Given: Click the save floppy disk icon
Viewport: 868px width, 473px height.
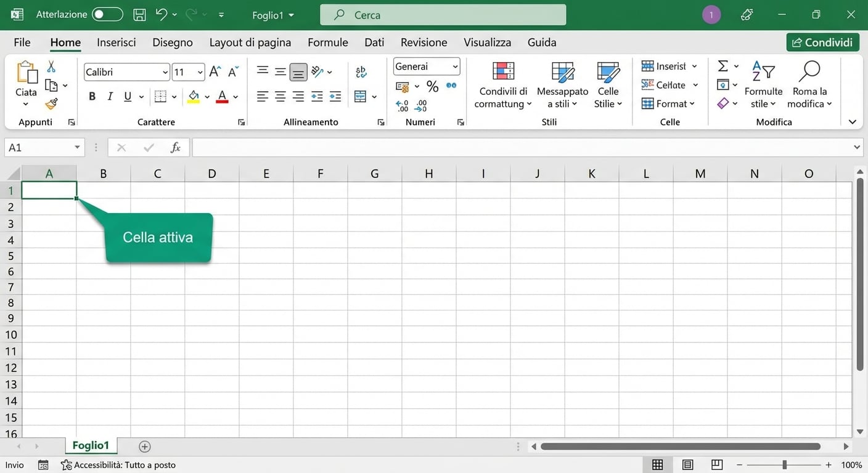Looking at the screenshot, I should (140, 15).
